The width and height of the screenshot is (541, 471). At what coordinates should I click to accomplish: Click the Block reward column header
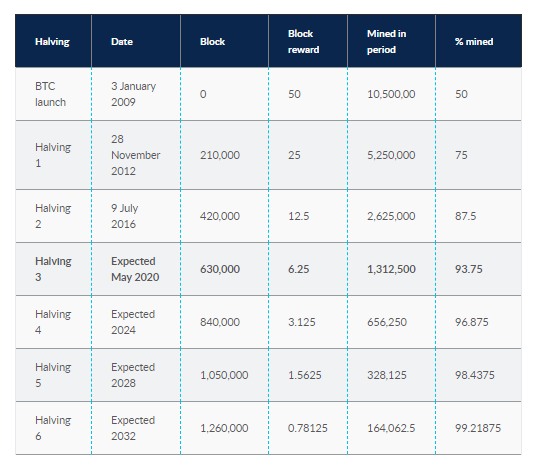pyautogui.click(x=303, y=42)
